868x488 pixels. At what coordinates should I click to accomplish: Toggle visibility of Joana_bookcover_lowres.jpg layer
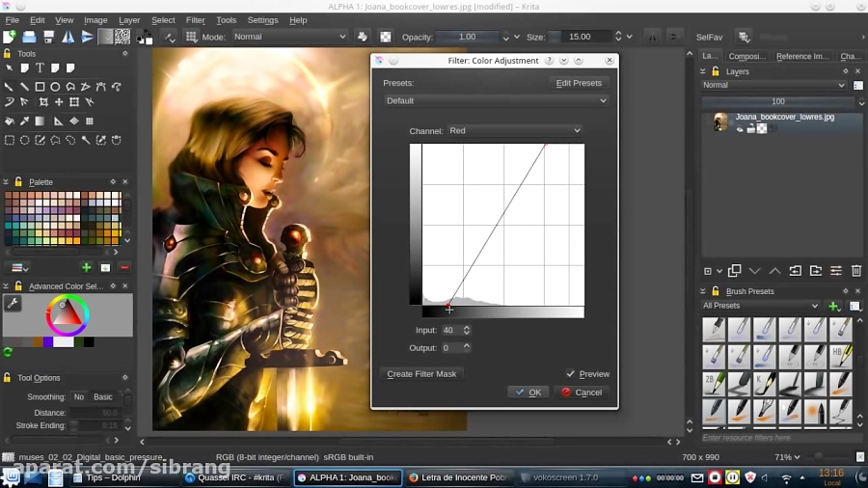pyautogui.click(x=740, y=129)
